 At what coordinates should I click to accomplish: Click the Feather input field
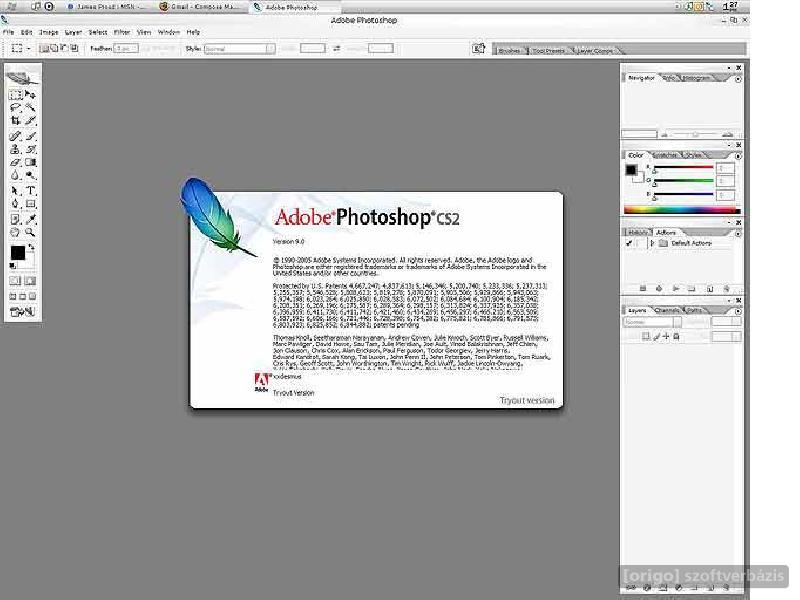(126, 48)
